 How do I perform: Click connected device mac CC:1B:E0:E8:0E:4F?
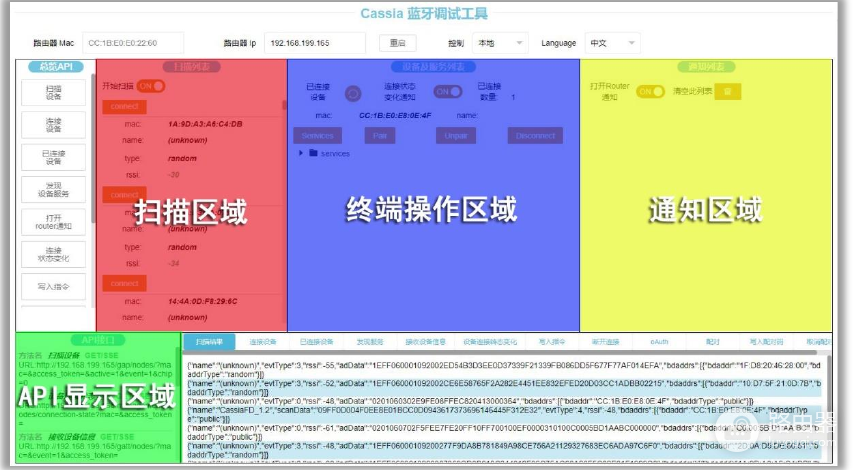click(395, 116)
